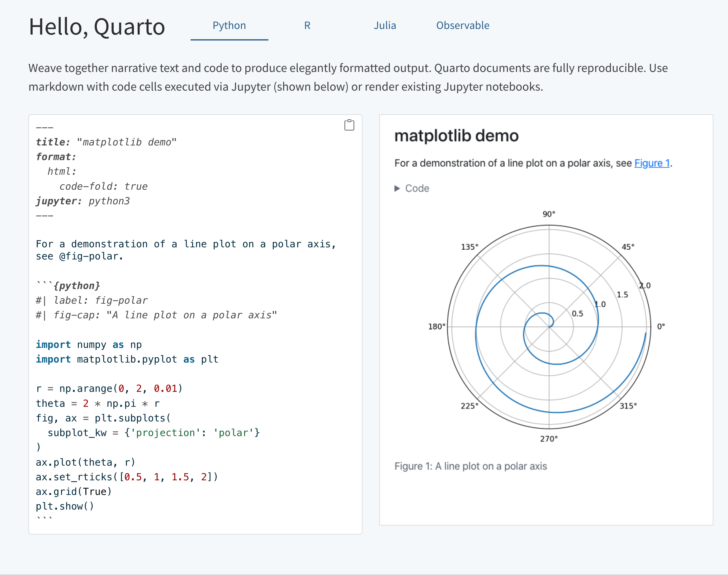The height and width of the screenshot is (575, 728).
Task: Click the 'Code' fold label text
Action: point(417,188)
